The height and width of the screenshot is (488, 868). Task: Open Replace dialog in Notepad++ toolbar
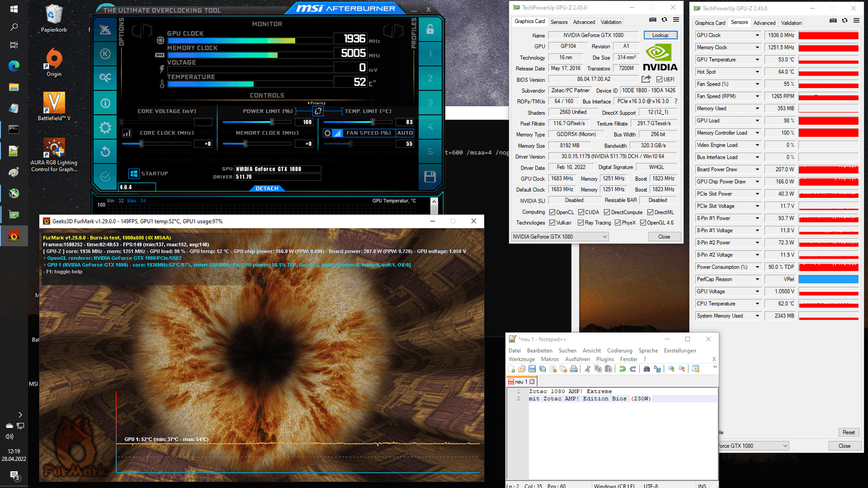click(658, 369)
